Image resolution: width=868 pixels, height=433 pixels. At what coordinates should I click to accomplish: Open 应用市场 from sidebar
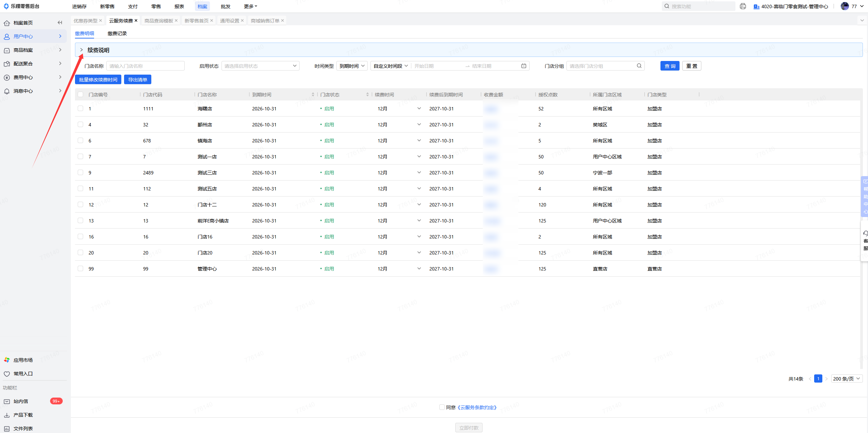(x=23, y=360)
